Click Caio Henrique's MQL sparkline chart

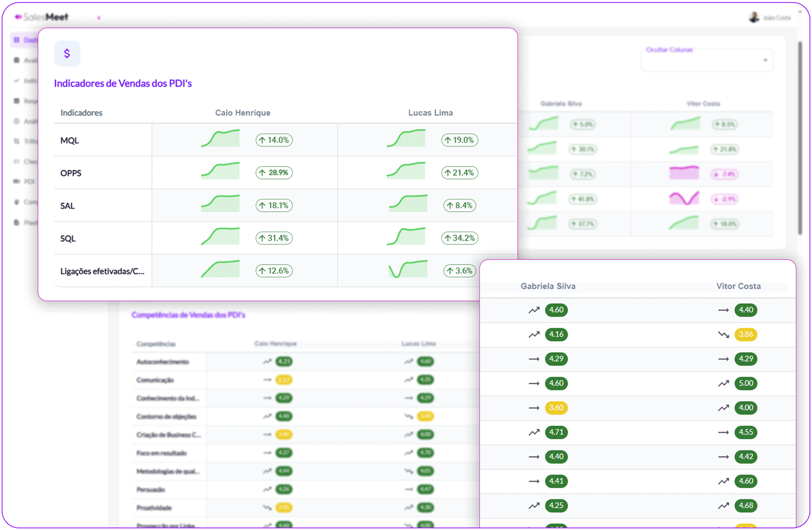coord(220,139)
